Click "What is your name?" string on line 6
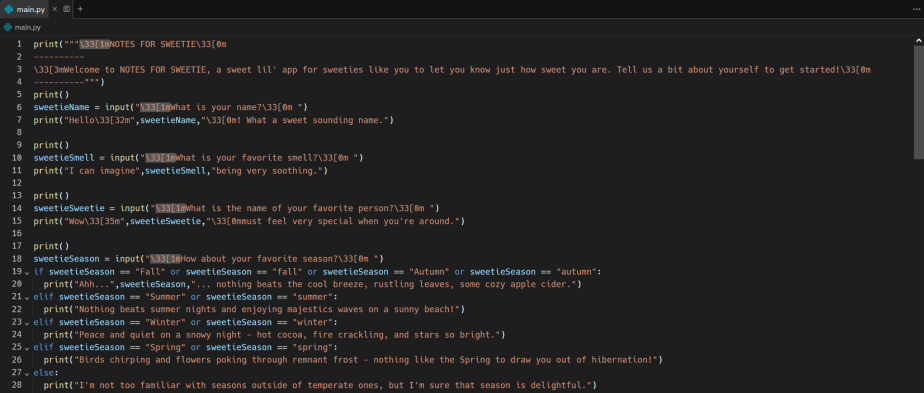924x393 pixels. (x=216, y=107)
